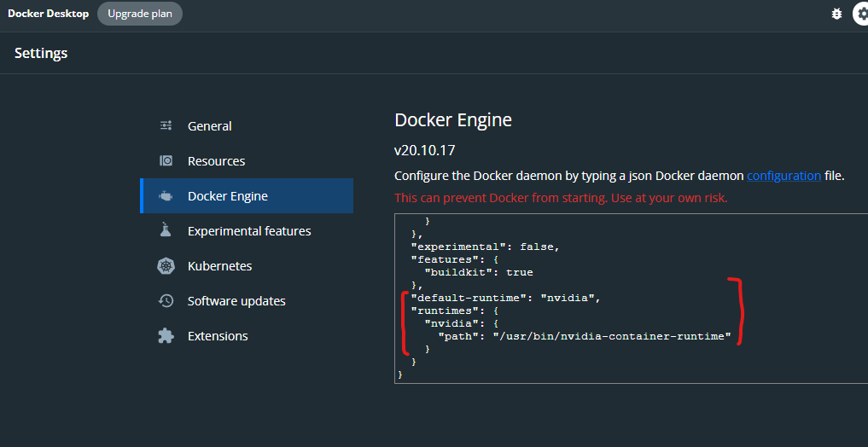Viewport: 868px width, 447px height.
Task: Click the Resources disk icon
Action: coord(166,161)
